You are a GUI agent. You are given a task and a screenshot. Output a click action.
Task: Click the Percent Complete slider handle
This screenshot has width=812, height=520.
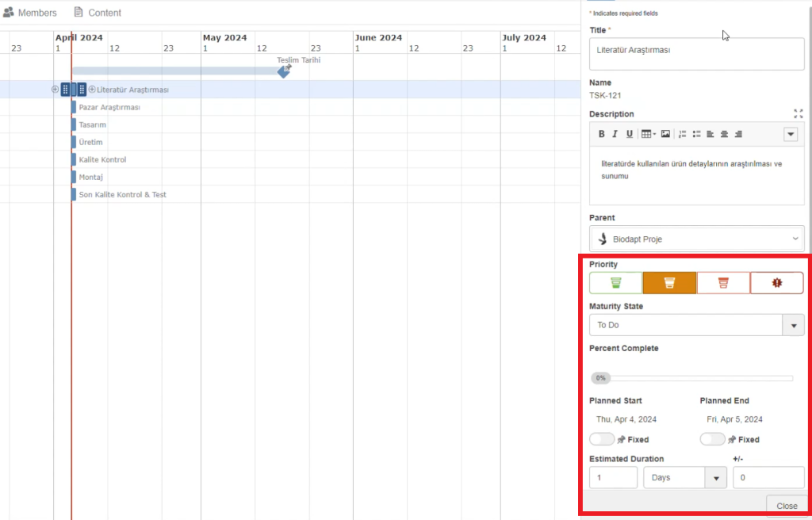(600, 378)
